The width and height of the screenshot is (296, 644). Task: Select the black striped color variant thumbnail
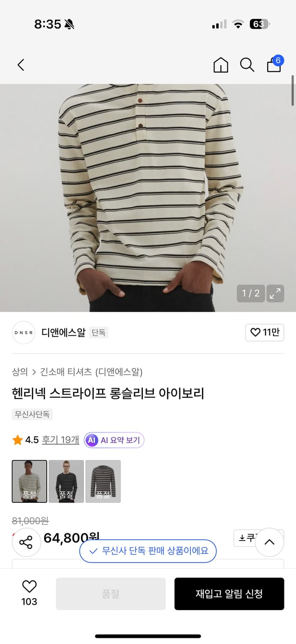click(x=66, y=481)
